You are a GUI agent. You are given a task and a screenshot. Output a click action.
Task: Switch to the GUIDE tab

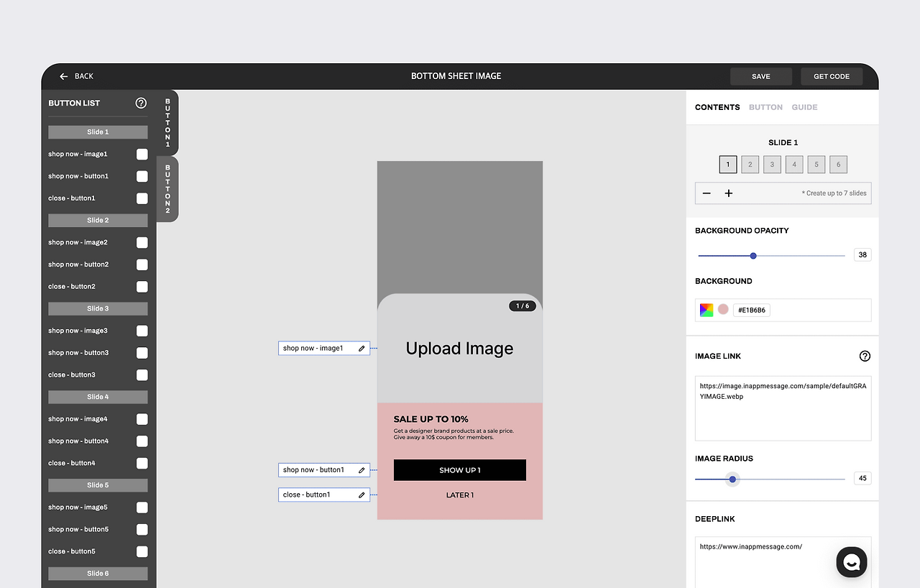pyautogui.click(x=804, y=107)
